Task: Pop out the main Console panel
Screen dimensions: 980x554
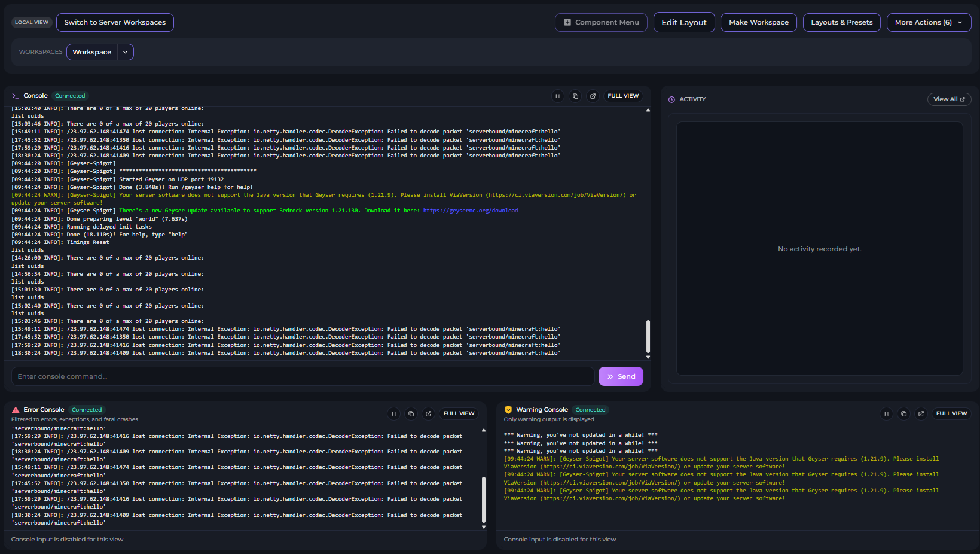Action: 593,96
